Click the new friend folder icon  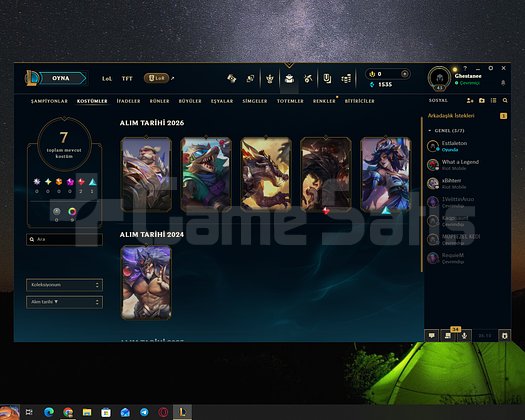pyautogui.click(x=482, y=100)
